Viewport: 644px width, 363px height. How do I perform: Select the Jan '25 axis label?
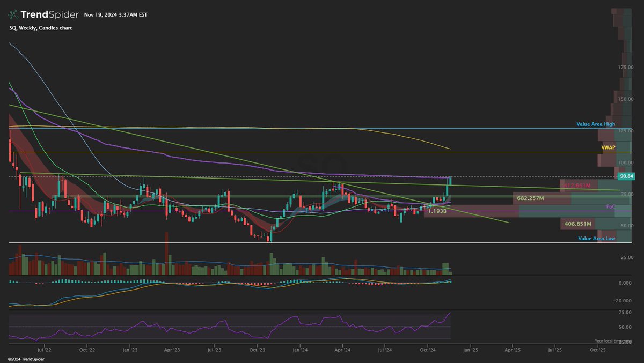pos(471,349)
